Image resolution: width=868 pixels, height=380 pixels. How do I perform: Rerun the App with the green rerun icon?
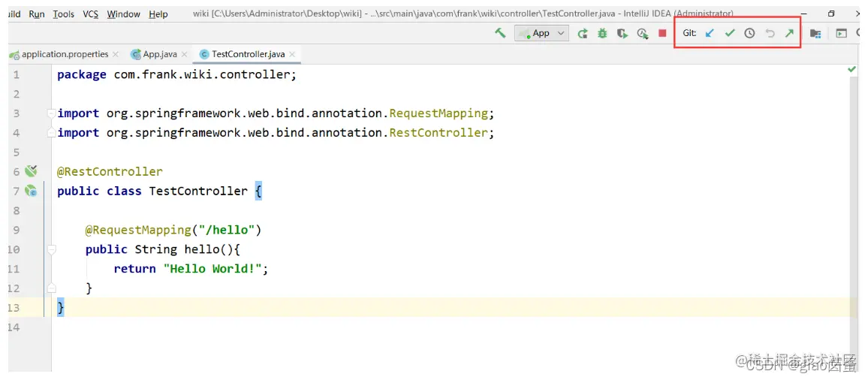click(583, 33)
